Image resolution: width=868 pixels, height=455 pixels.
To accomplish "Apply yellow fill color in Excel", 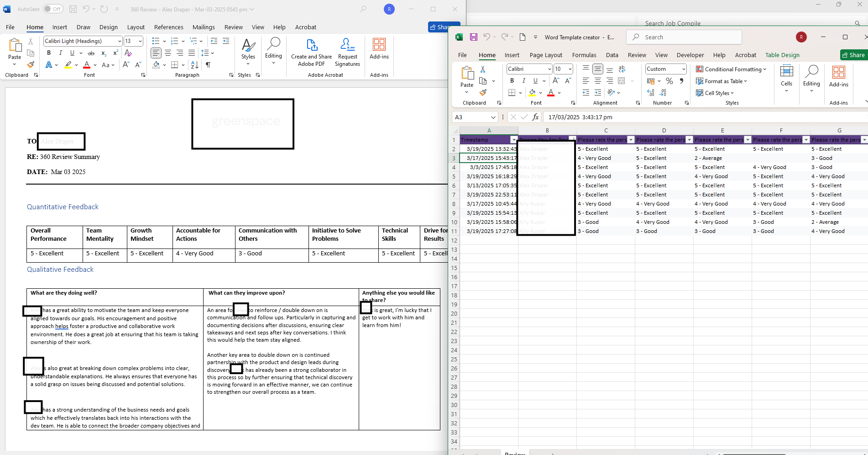I will click(x=532, y=93).
